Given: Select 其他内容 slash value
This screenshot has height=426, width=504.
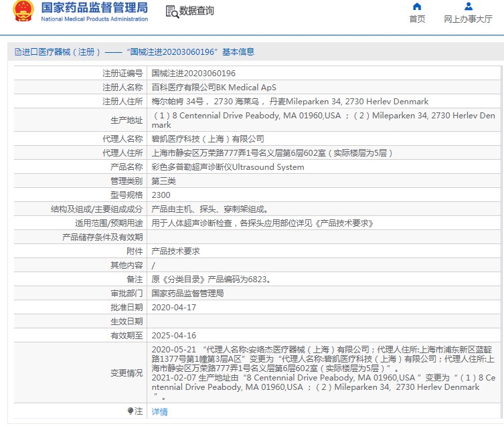Looking at the screenshot, I should pos(153,265).
